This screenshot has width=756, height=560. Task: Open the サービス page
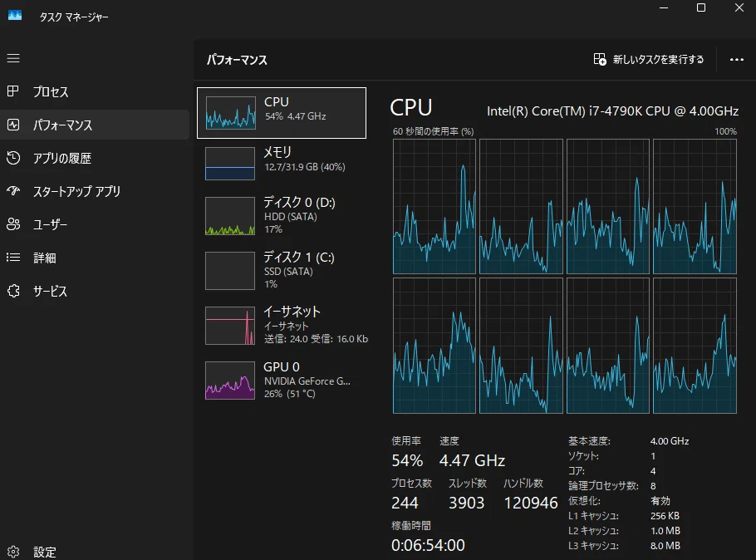95,291
